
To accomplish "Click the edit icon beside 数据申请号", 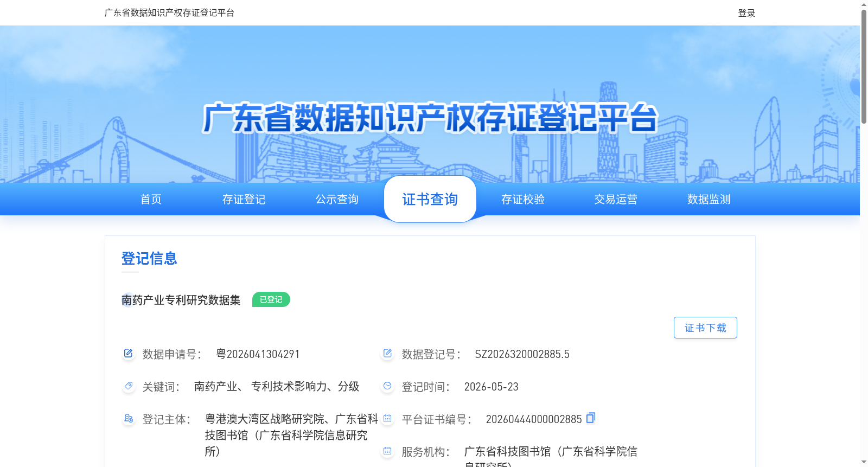I will pos(128,354).
